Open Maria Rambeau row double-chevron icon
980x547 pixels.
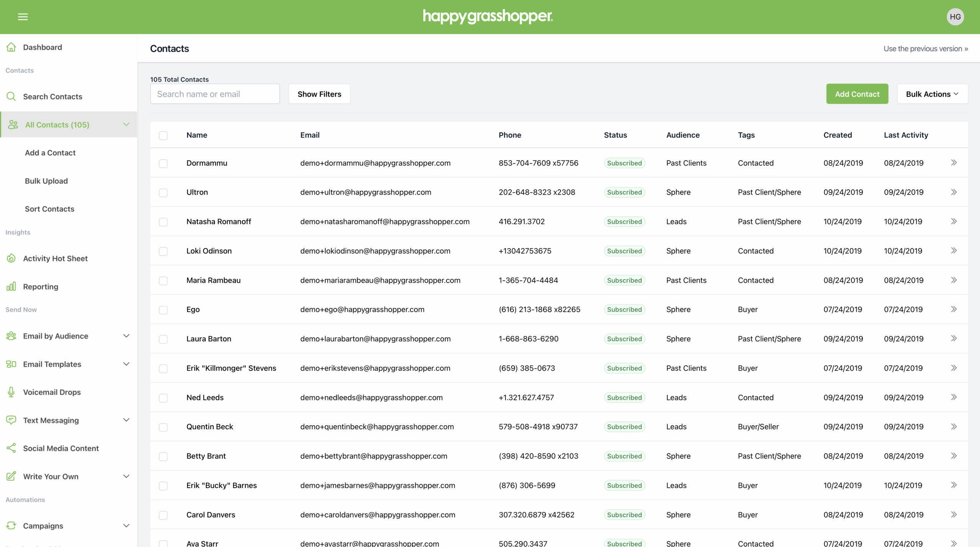(x=954, y=280)
